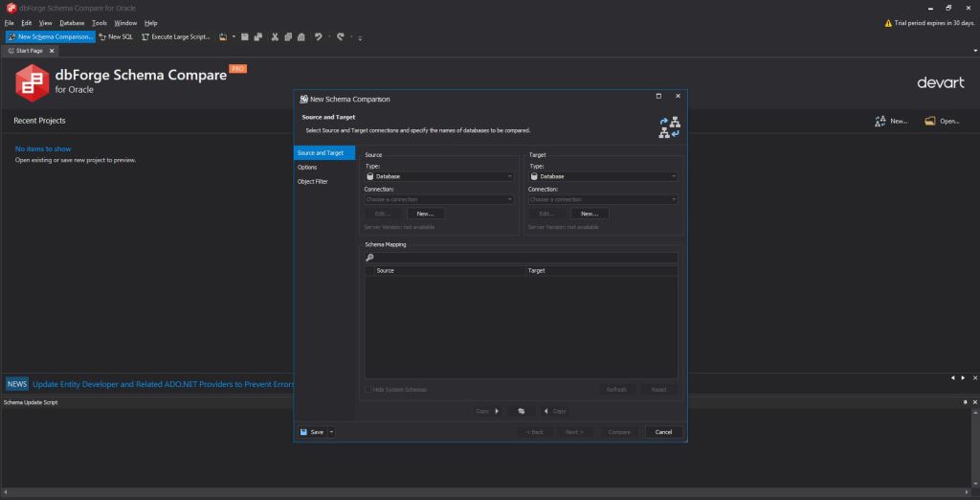Open Execute Large Script from toolbar

[x=175, y=36]
